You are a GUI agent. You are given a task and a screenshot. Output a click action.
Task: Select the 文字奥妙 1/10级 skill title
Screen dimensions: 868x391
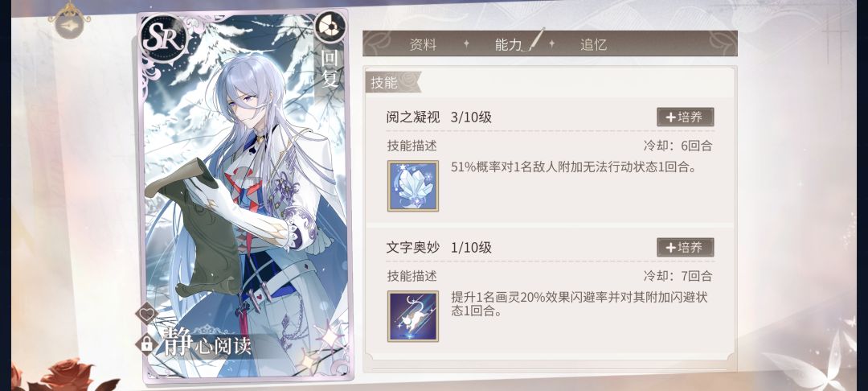439,248
